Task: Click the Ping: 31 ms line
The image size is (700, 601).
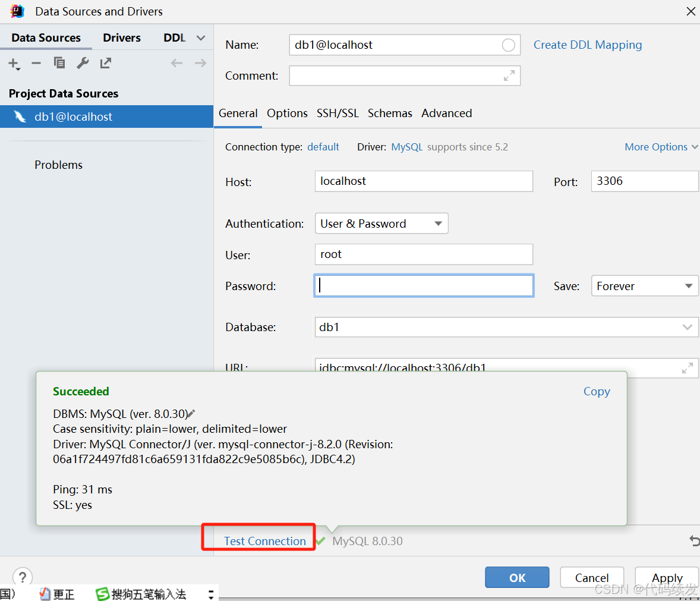Action: pyautogui.click(x=83, y=489)
